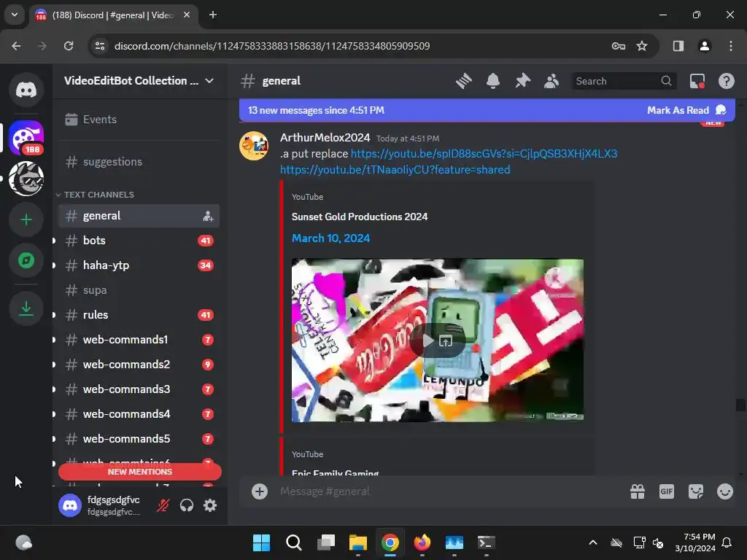Open User Settings gear
Screen dimensions: 747x560
click(210, 505)
